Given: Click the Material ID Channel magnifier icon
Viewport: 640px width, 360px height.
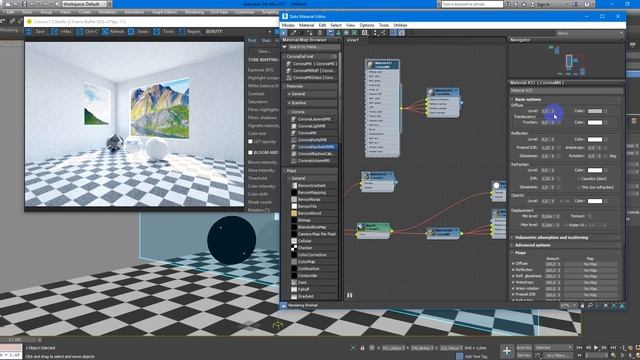Looking at the screenshot, I should [x=364, y=33].
